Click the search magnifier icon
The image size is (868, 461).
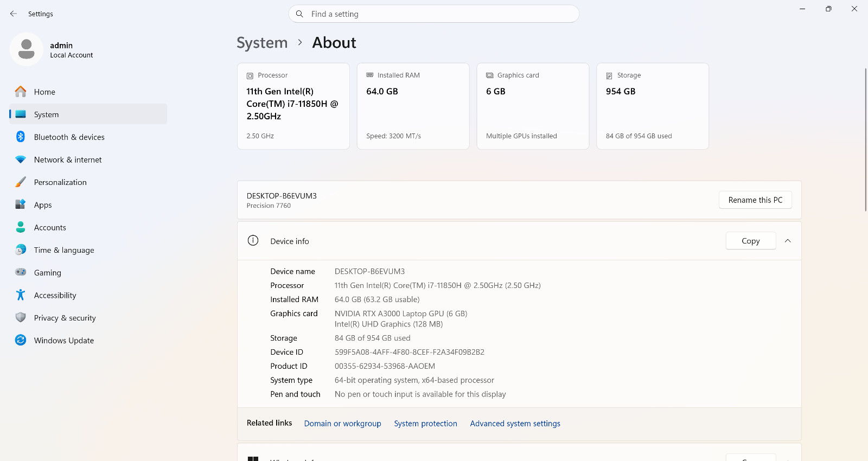tap(299, 14)
